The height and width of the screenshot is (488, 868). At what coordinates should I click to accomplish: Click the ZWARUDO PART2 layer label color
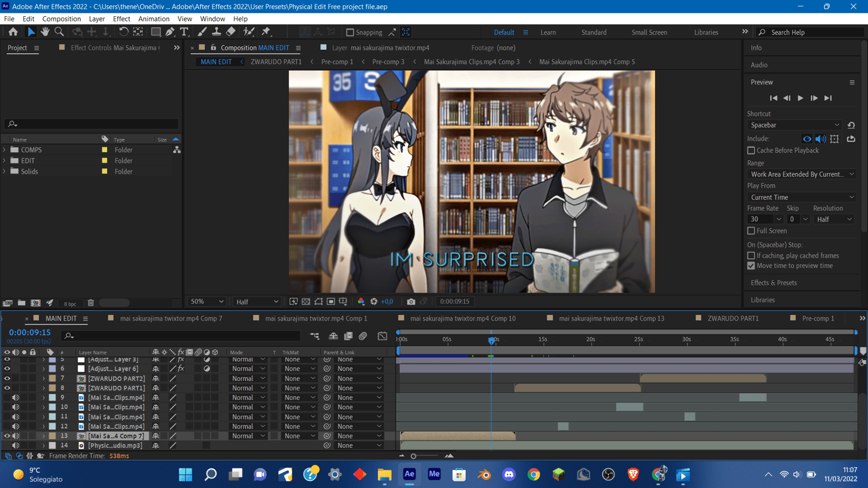(52, 379)
